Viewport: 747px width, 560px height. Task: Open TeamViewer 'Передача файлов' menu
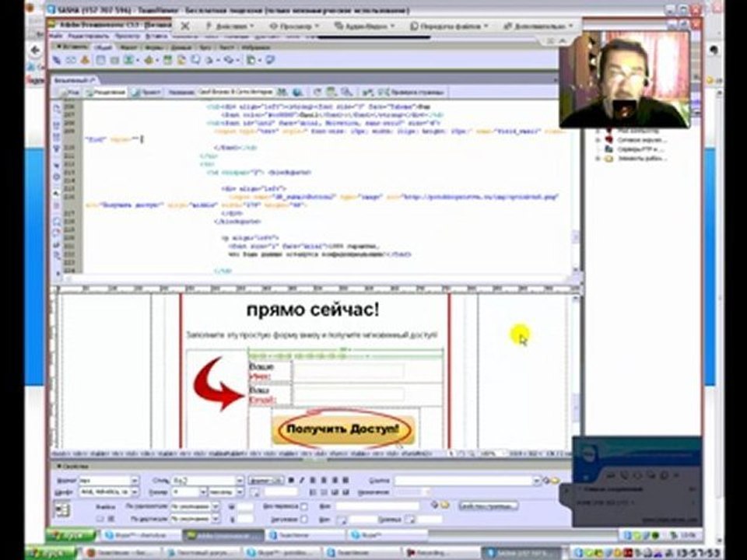coord(449,26)
